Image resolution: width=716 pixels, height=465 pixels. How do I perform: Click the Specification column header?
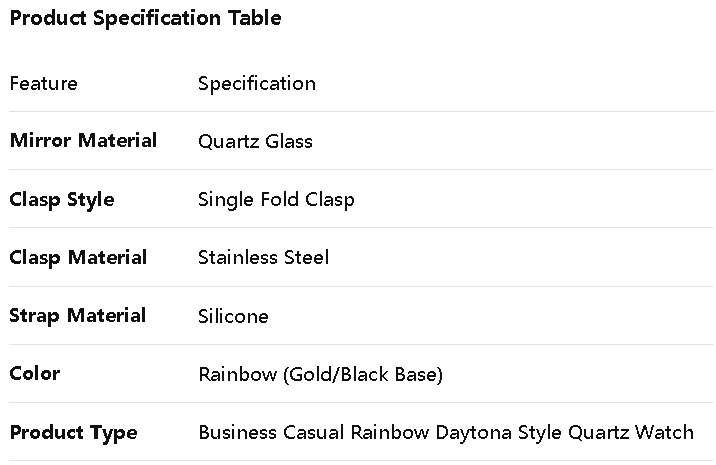(x=256, y=83)
